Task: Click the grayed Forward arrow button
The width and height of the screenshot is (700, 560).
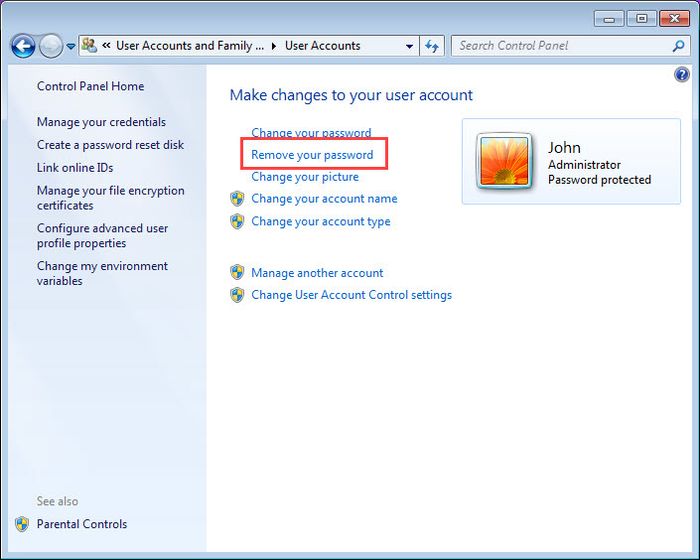Action: coord(50,46)
